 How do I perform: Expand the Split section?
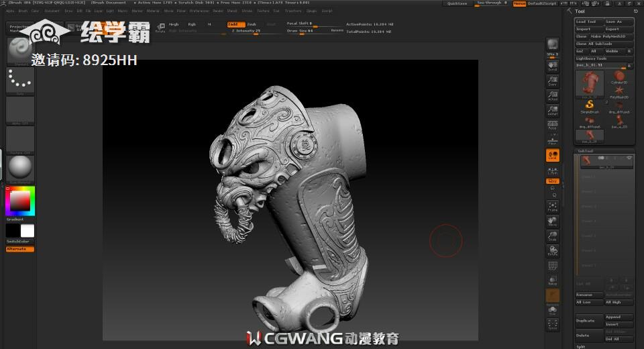[x=580, y=346]
